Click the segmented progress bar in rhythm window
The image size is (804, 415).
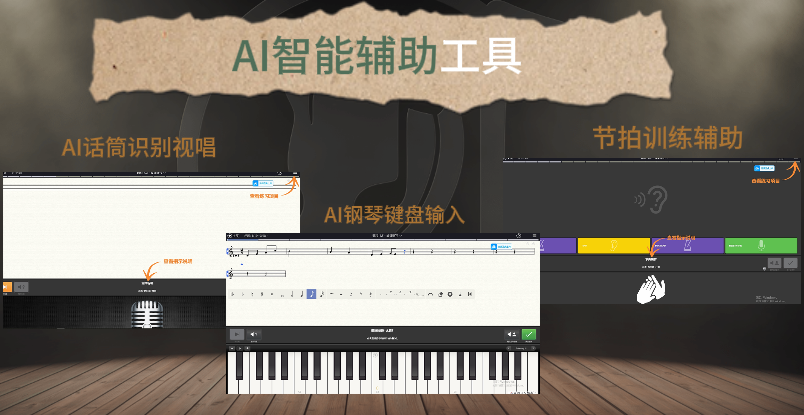(x=651, y=162)
